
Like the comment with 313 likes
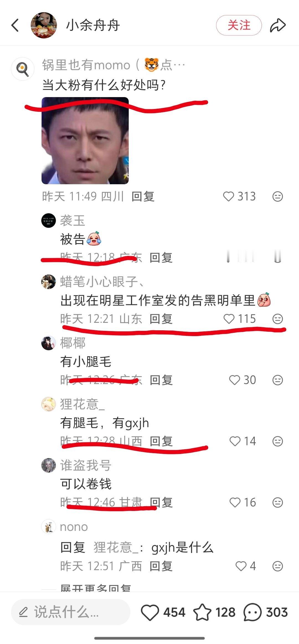tap(229, 197)
